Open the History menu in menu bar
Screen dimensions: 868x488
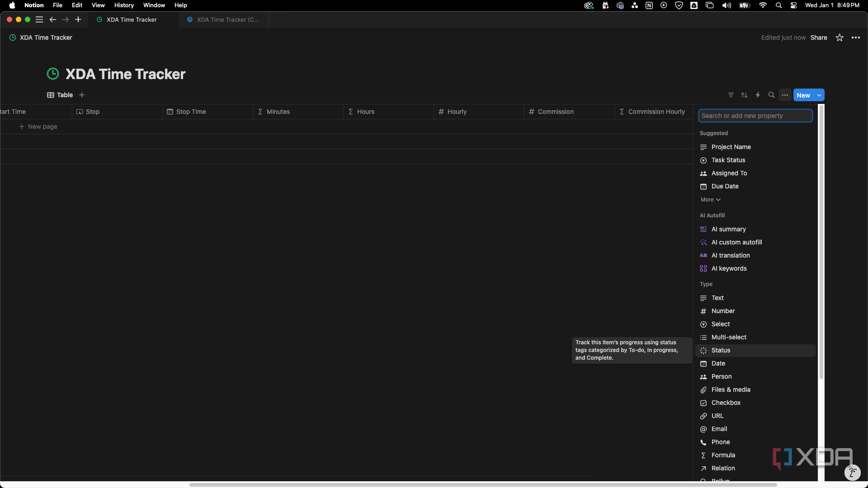(124, 5)
